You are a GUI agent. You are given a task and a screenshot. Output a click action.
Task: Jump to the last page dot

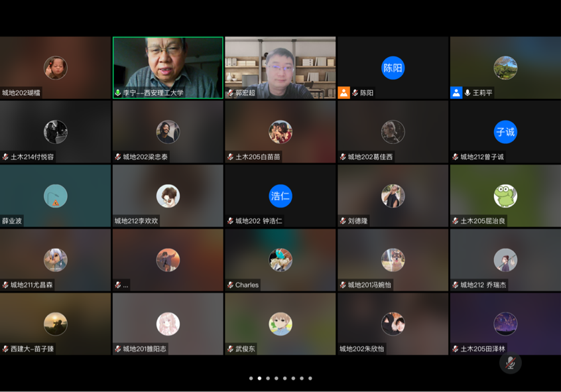pos(310,378)
